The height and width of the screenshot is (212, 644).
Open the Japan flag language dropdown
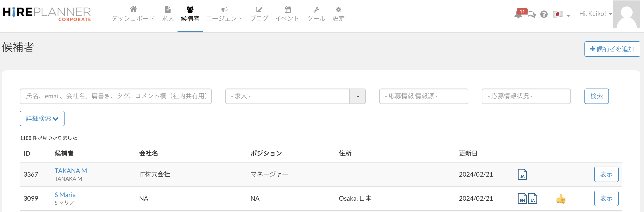561,14
